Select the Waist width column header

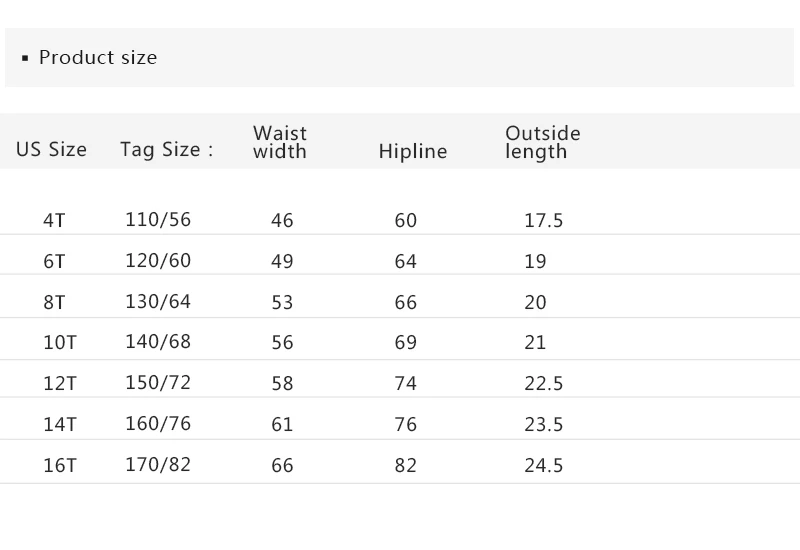point(280,142)
